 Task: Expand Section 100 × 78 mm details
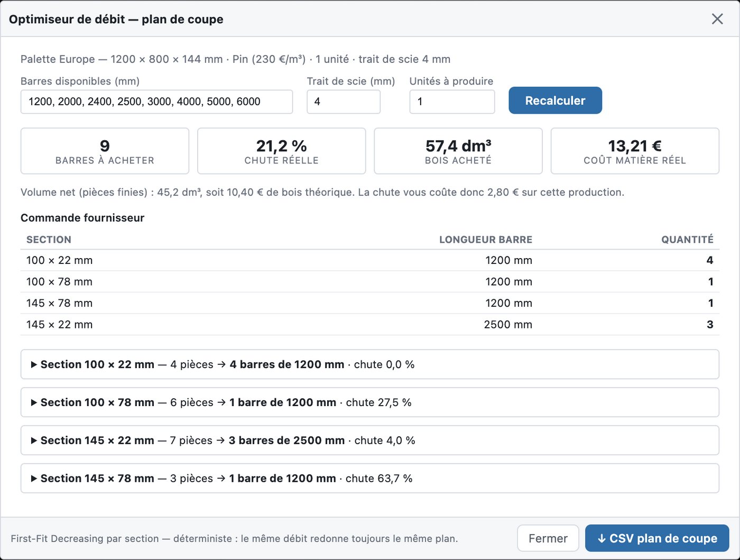[x=369, y=402]
